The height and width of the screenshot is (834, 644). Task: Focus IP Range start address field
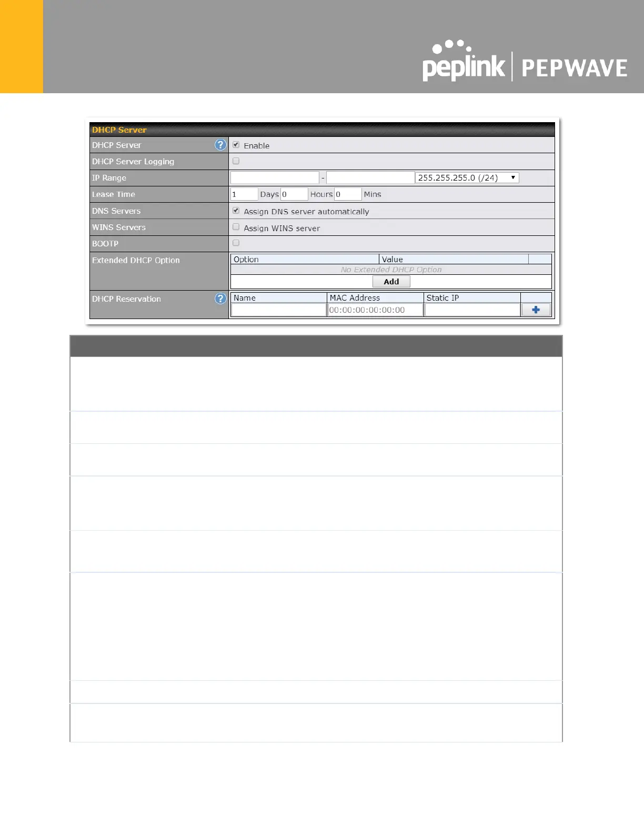pos(275,177)
